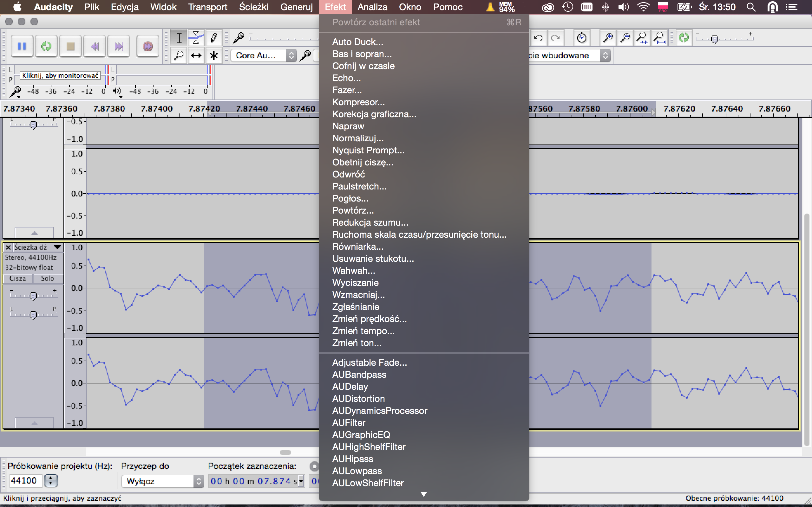Select the Time Shift tool

click(x=196, y=55)
